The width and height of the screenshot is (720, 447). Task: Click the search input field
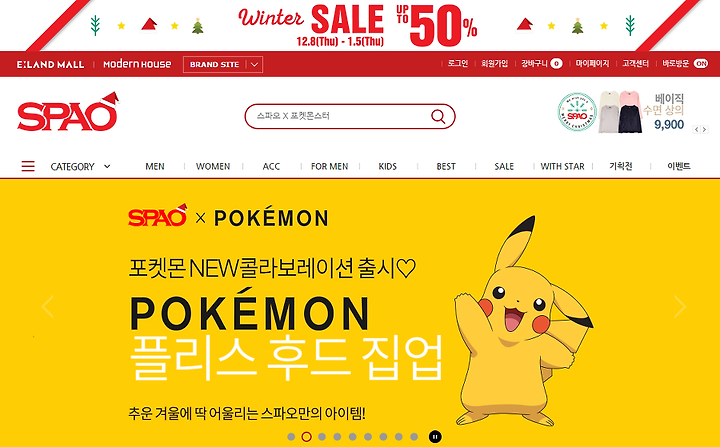[x=340, y=116]
